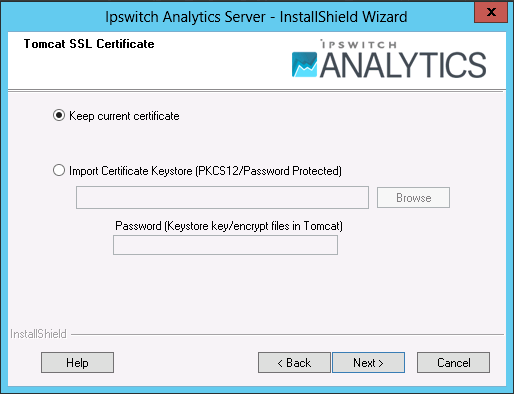Click the Password (Keystore key/encrypt files) label
This screenshot has height=394, width=514.
[x=229, y=226]
